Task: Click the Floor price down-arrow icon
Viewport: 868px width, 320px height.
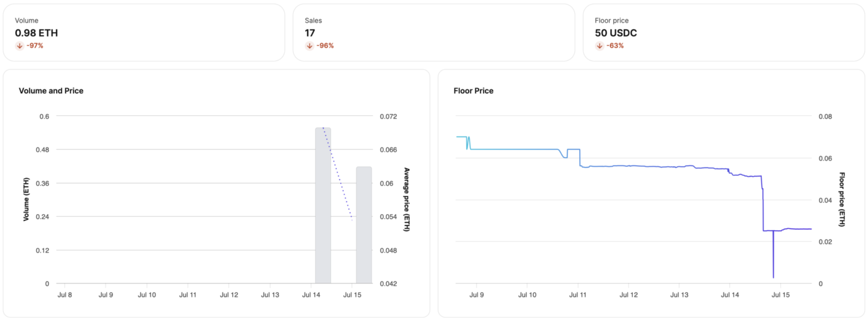Action: pos(599,46)
